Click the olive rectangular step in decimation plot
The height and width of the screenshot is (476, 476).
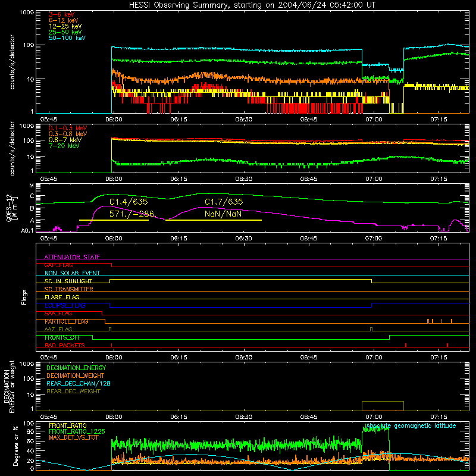(383, 406)
